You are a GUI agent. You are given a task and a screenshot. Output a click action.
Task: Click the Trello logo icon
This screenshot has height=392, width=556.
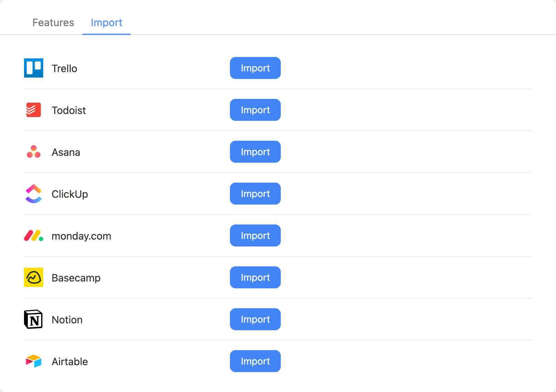[x=34, y=68]
